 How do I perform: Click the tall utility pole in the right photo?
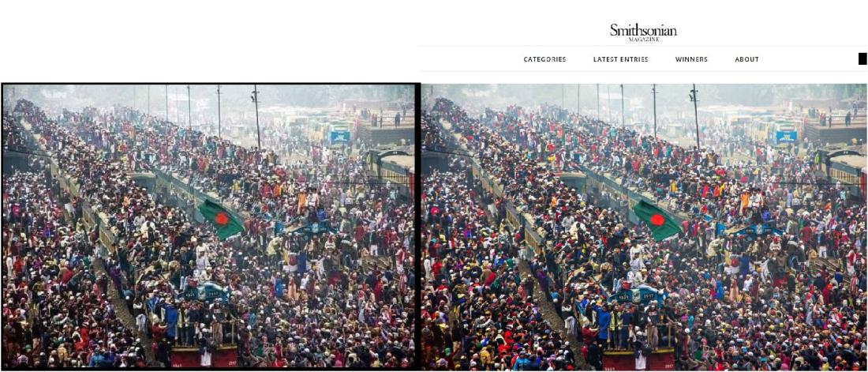tap(695, 117)
